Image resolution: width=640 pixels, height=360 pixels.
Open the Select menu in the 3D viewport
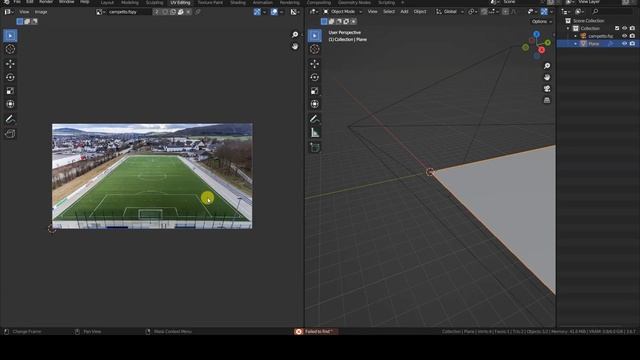click(389, 11)
